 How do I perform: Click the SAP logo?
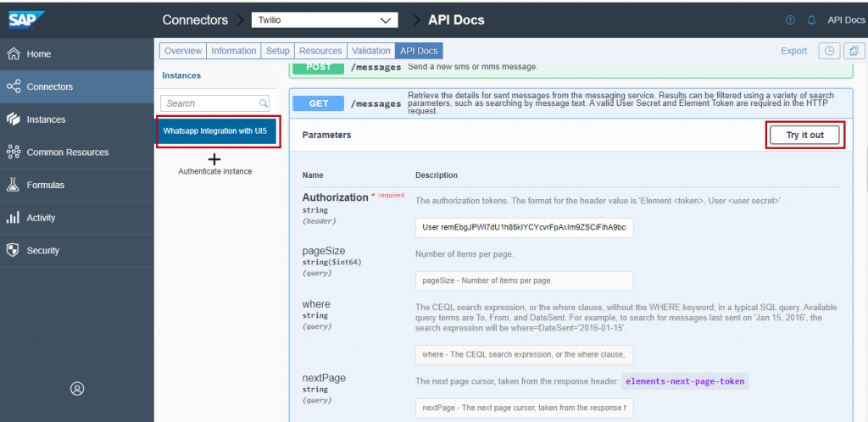[26, 20]
